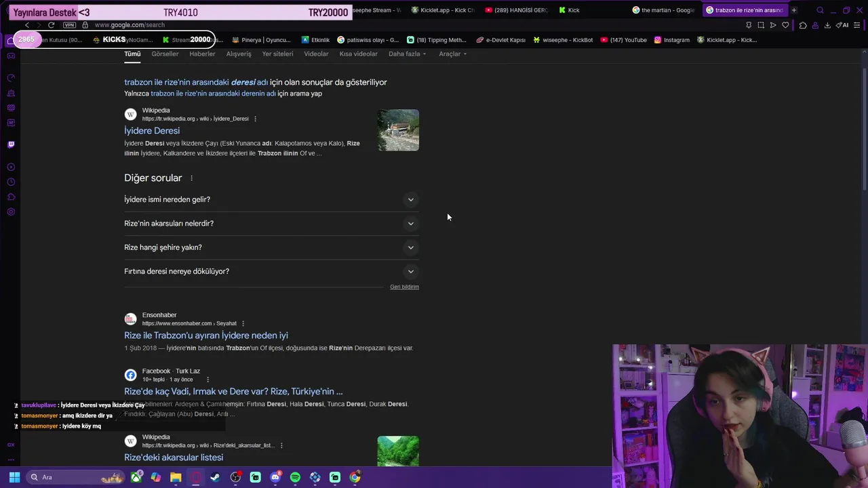
Task: Click the "Geri bildirim" feedback link
Action: point(404,287)
